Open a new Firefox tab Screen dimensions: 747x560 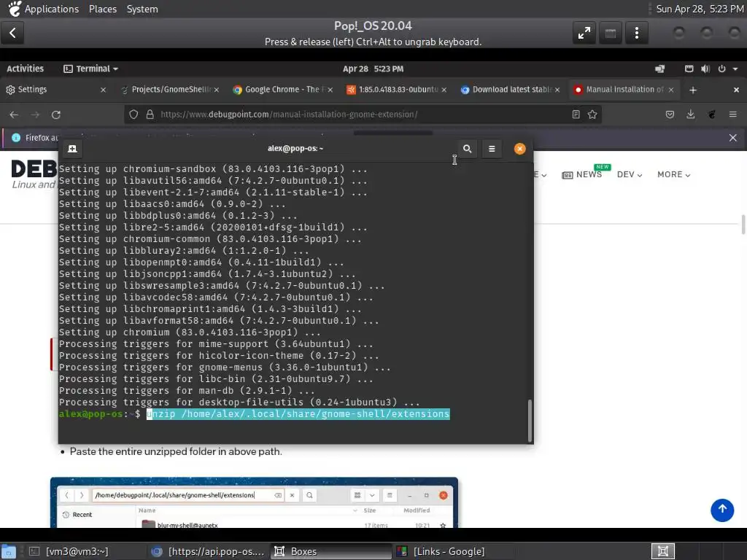click(693, 90)
